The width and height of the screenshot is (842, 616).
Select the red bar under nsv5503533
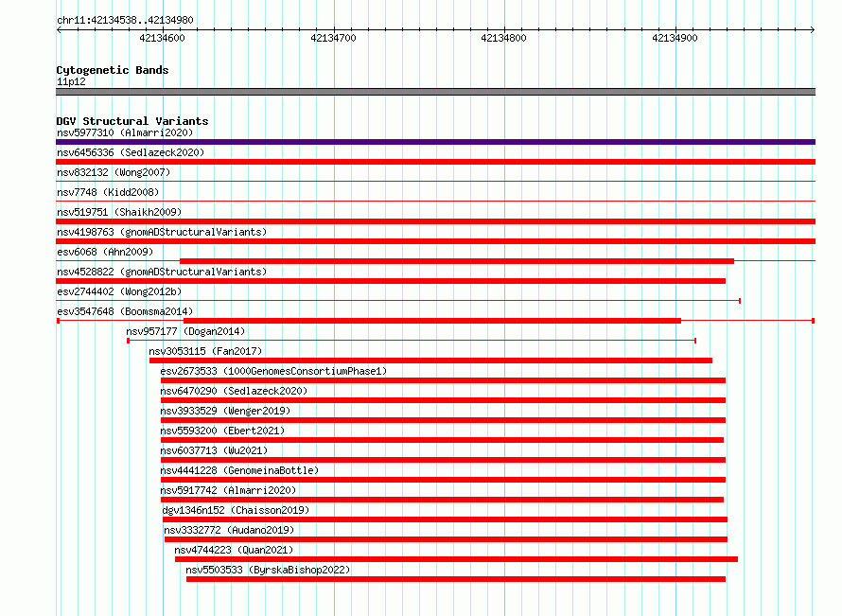pos(456,579)
